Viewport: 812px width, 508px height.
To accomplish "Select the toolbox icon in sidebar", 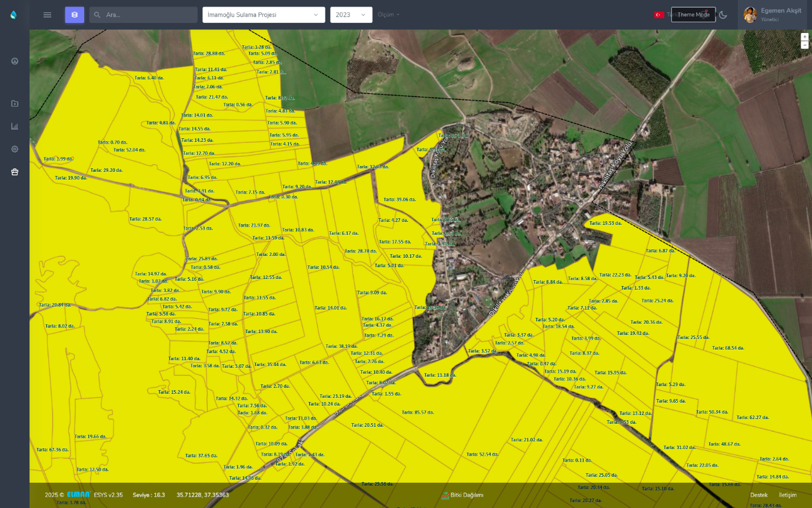I will coord(15,172).
